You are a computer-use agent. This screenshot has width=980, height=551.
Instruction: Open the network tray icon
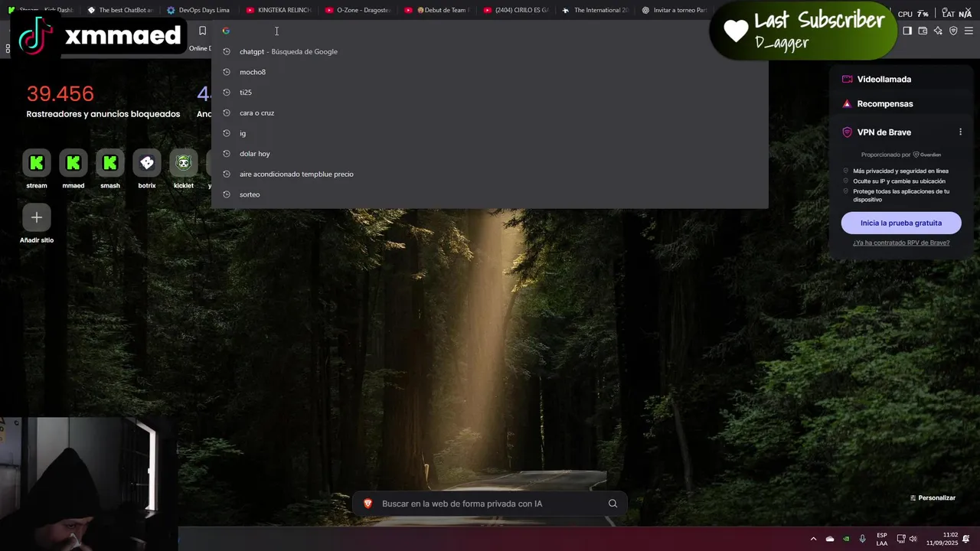click(x=901, y=539)
